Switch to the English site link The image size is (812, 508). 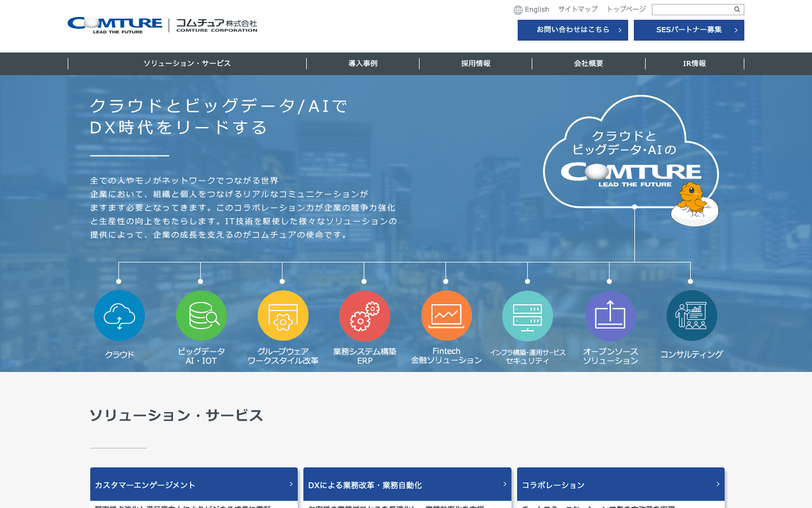(x=537, y=10)
